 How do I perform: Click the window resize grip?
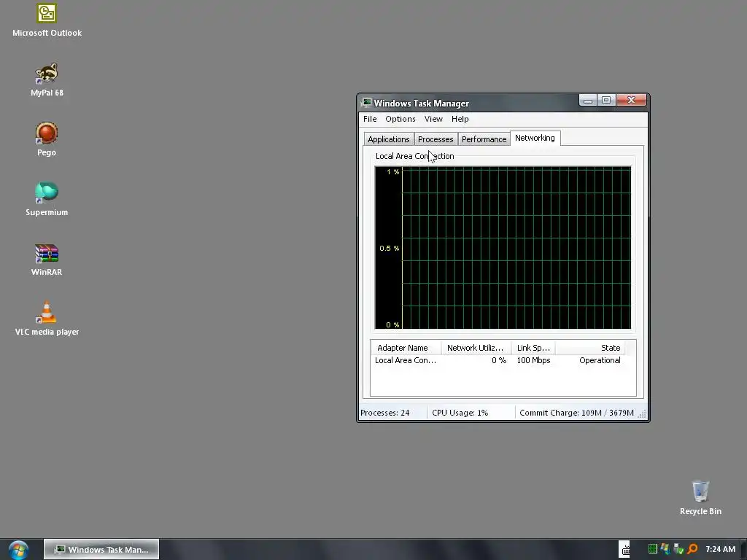tap(642, 414)
